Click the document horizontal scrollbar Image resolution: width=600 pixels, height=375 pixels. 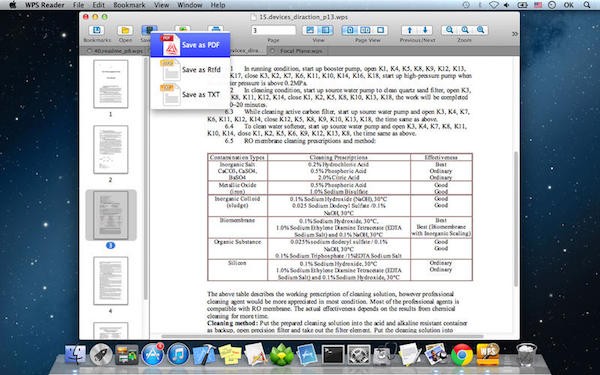tap(323, 337)
